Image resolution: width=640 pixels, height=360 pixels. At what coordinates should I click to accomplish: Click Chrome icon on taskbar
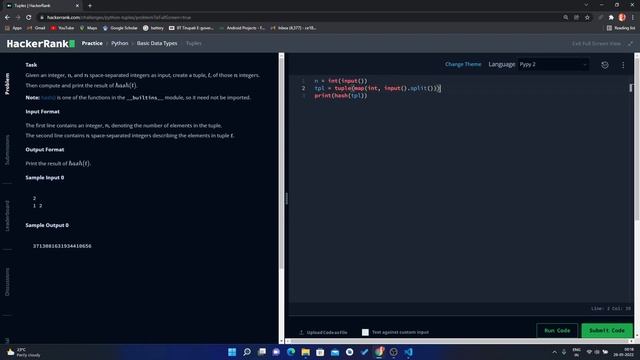click(379, 352)
